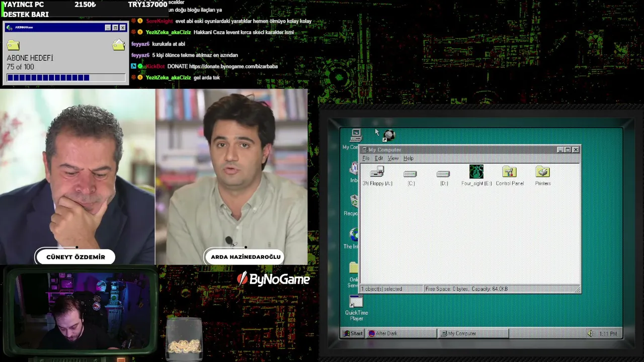Screen dimensions: 644x362
Task: Click the Start button
Action: pyautogui.click(x=353, y=333)
